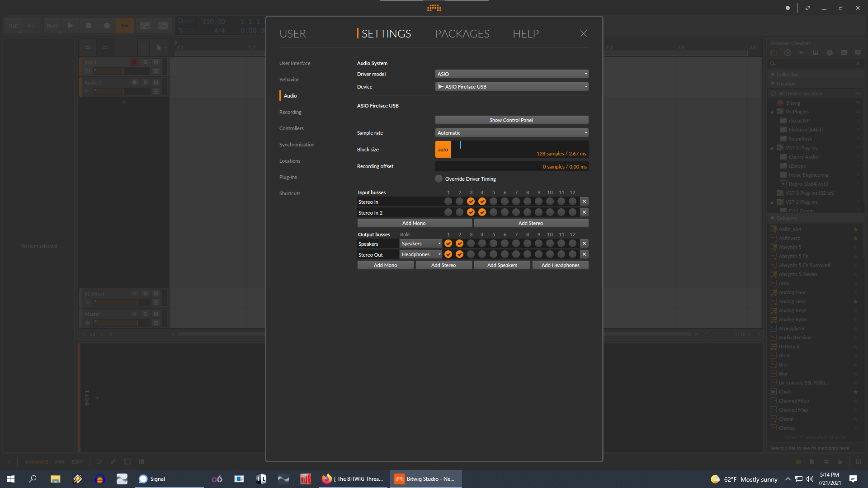The width and height of the screenshot is (868, 488).
Task: Collapse the VST 2 Plug-ins folder
Action: [772, 202]
